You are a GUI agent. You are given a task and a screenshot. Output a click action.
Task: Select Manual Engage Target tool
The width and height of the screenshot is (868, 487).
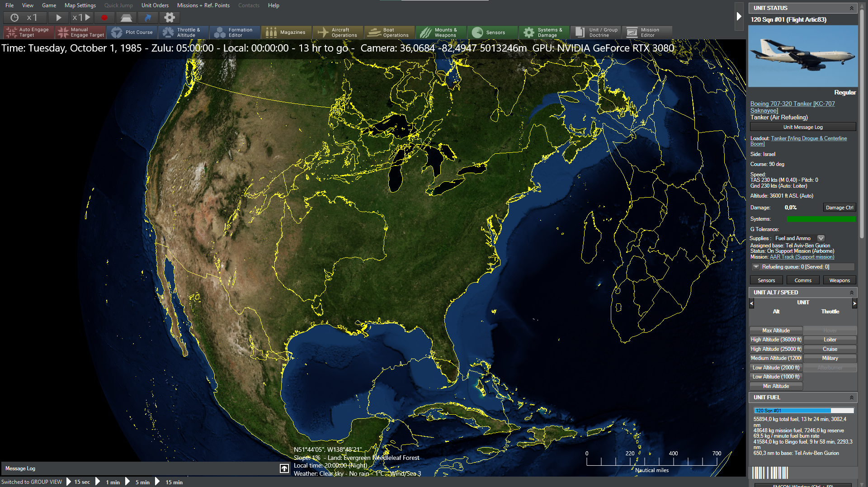click(x=80, y=33)
